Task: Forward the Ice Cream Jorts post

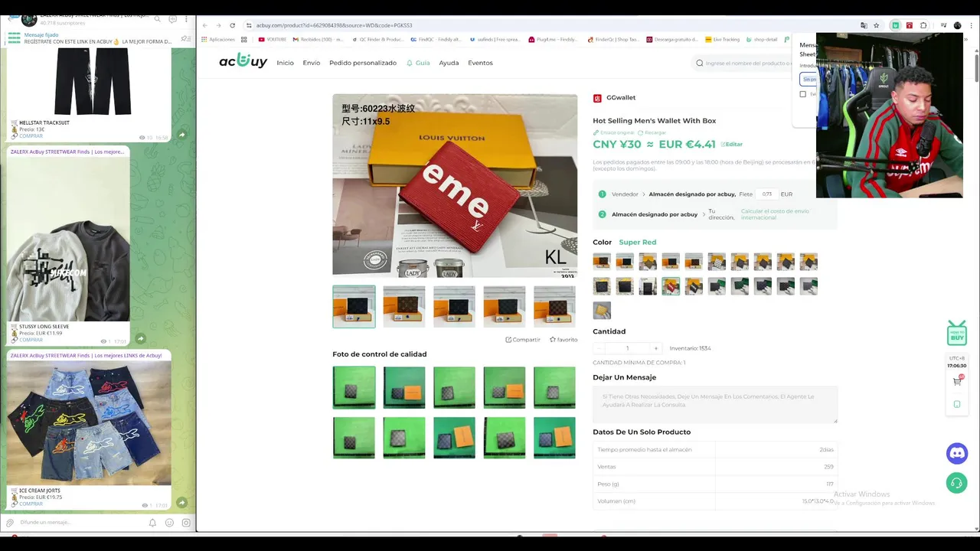Action: point(181,503)
